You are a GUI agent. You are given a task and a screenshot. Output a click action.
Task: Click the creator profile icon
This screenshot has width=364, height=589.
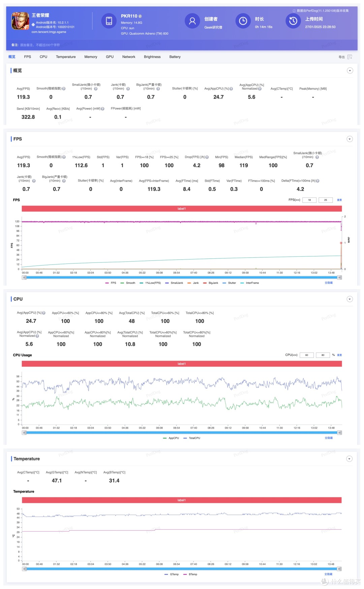(192, 21)
